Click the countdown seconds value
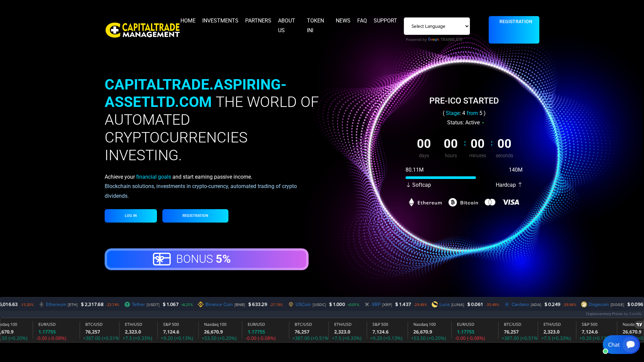This screenshot has width=644, height=362. 504,144
